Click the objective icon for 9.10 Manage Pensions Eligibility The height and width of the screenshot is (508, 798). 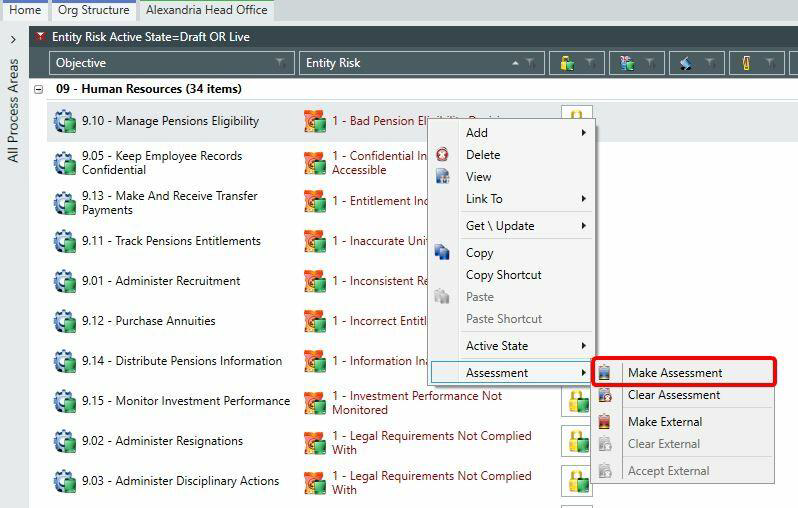(65, 121)
